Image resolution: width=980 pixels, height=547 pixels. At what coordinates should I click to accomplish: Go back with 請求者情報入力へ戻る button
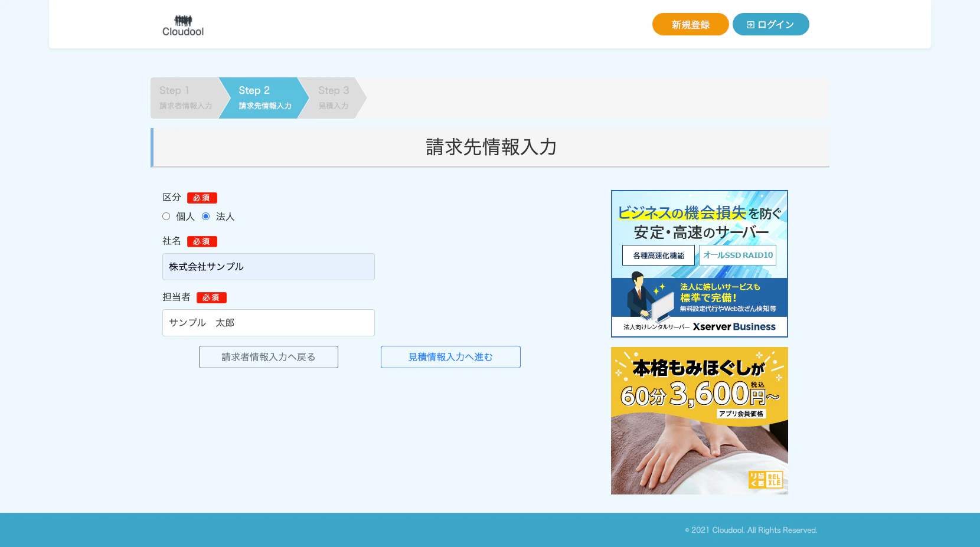click(x=269, y=357)
